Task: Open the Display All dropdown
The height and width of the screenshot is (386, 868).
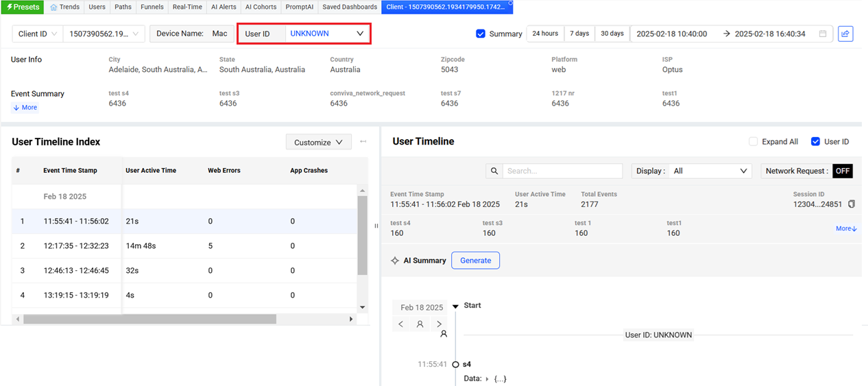Action: 692,171
